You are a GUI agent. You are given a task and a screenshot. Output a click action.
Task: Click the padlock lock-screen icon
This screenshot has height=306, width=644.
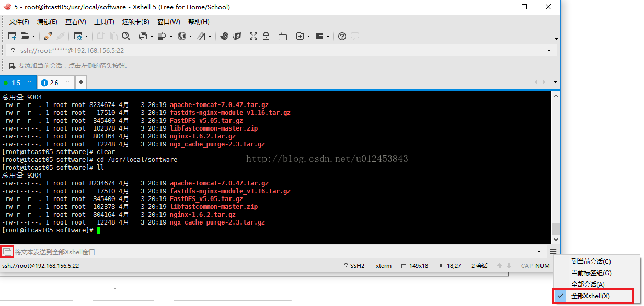tap(266, 36)
